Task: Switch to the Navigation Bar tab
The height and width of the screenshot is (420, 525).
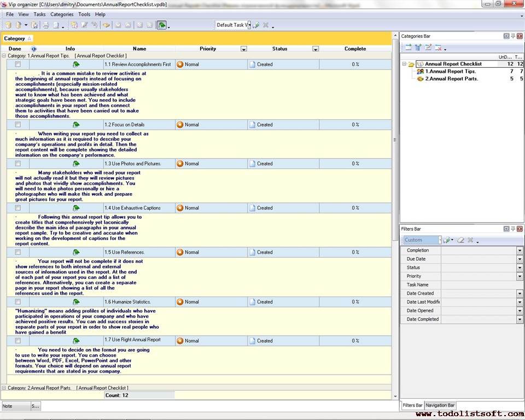Action: [440, 405]
